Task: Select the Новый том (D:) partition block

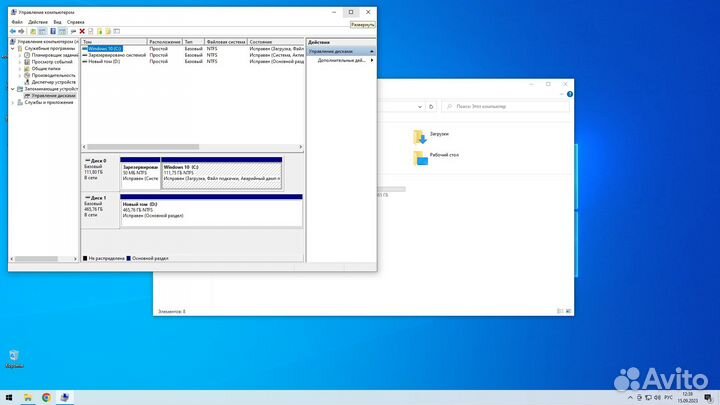Action: pyautogui.click(x=211, y=210)
